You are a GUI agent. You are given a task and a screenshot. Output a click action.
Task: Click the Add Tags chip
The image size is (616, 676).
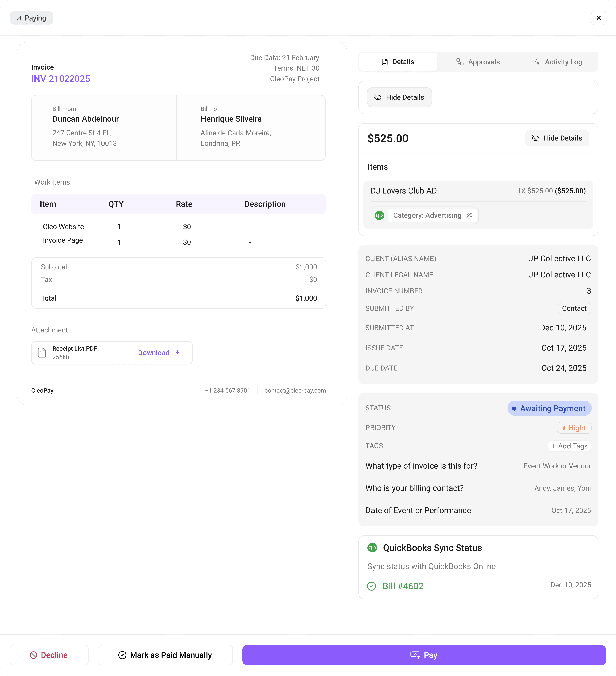[569, 446]
